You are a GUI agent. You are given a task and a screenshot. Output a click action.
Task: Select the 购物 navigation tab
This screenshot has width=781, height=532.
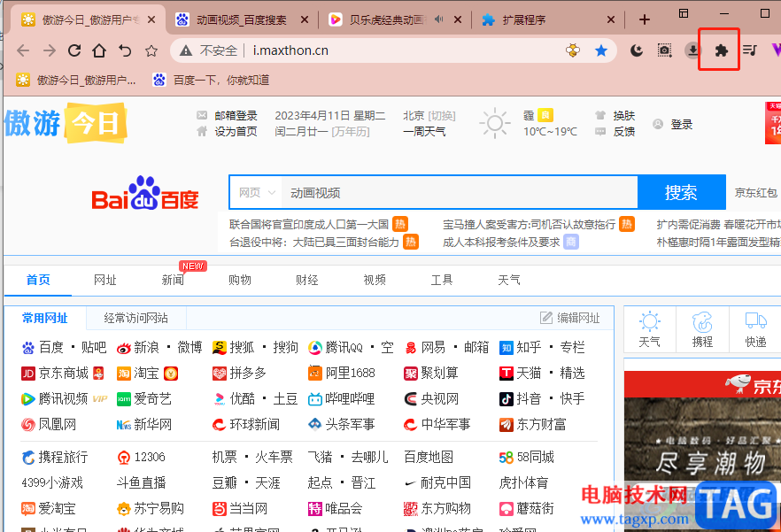pos(240,280)
